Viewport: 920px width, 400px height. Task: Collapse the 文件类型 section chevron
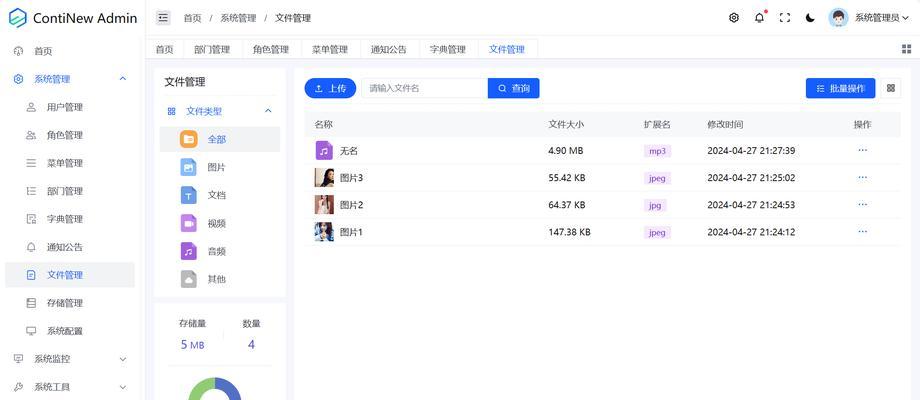click(268, 111)
